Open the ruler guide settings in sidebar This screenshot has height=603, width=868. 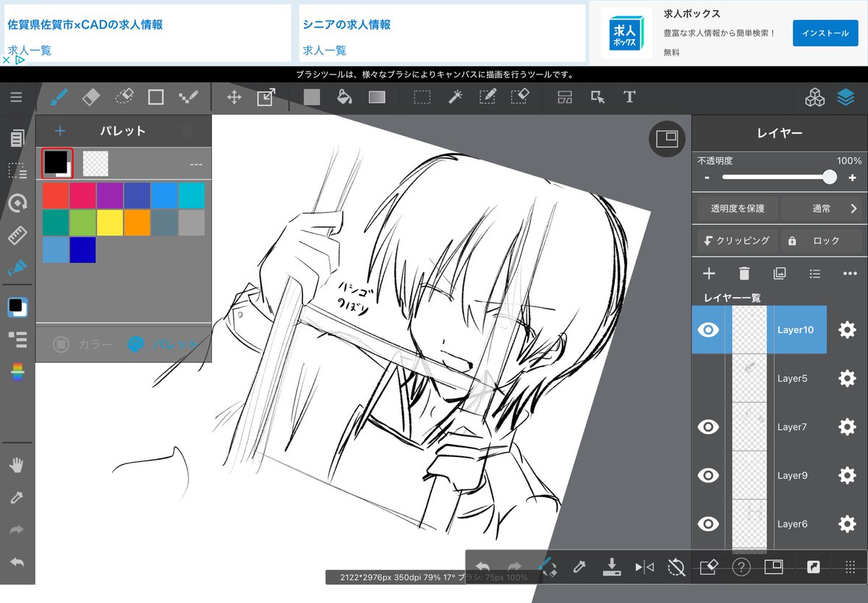point(17,236)
